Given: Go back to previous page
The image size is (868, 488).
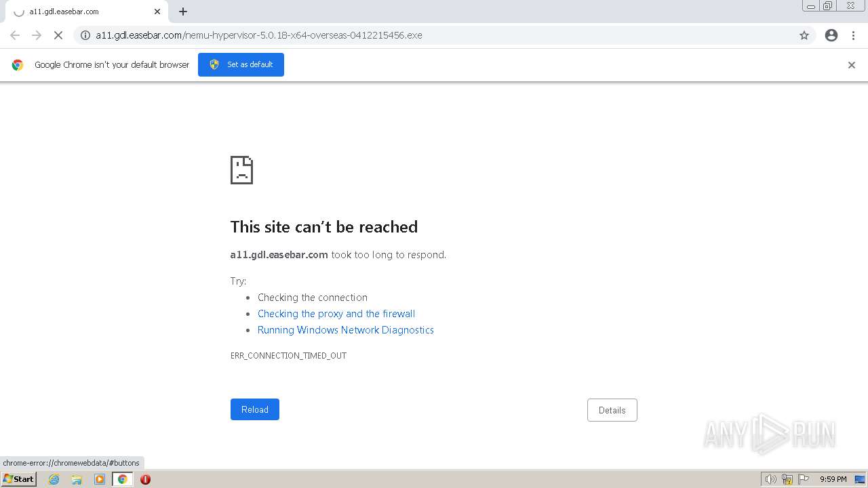Looking at the screenshot, I should click(x=15, y=35).
